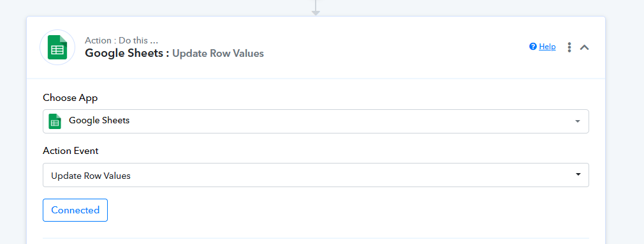
Task: Open the three-dot options menu
Action: 569,47
